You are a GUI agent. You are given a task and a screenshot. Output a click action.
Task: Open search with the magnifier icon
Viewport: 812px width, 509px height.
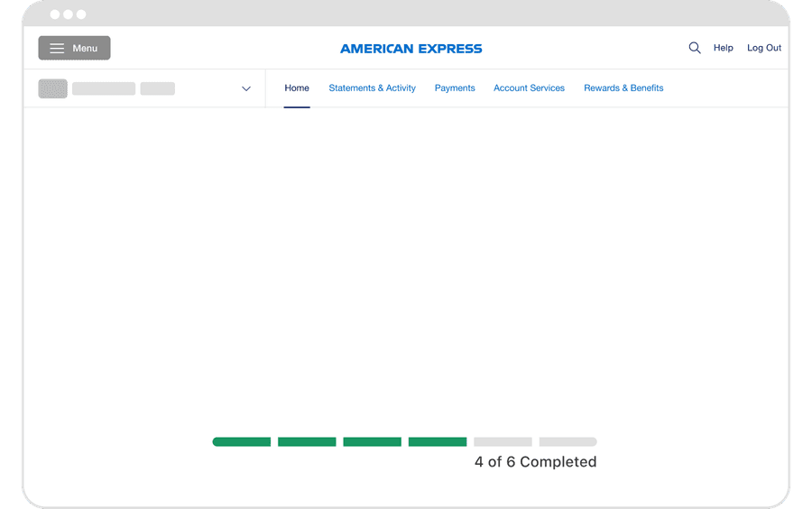coord(695,48)
